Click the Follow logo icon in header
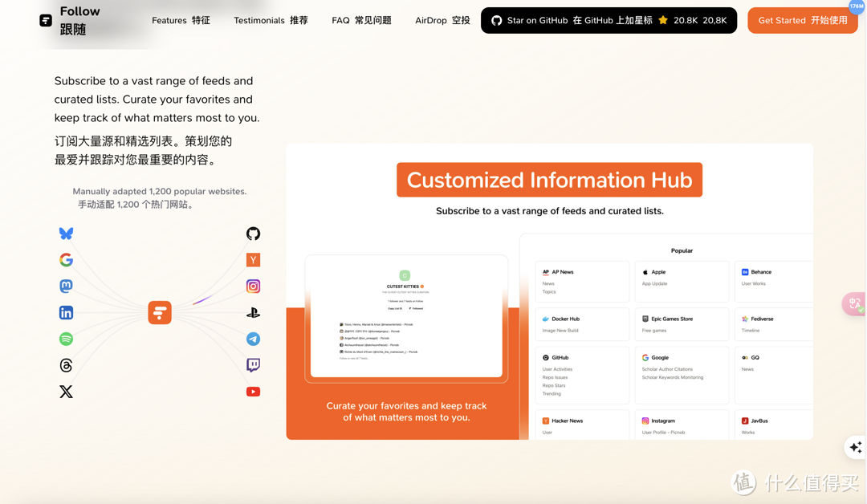This screenshot has height=504, width=867. 46,20
